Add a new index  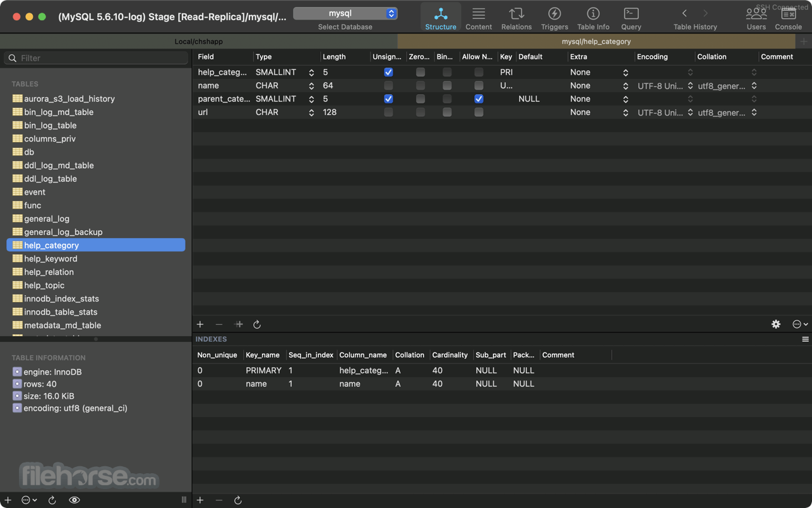pos(200,500)
